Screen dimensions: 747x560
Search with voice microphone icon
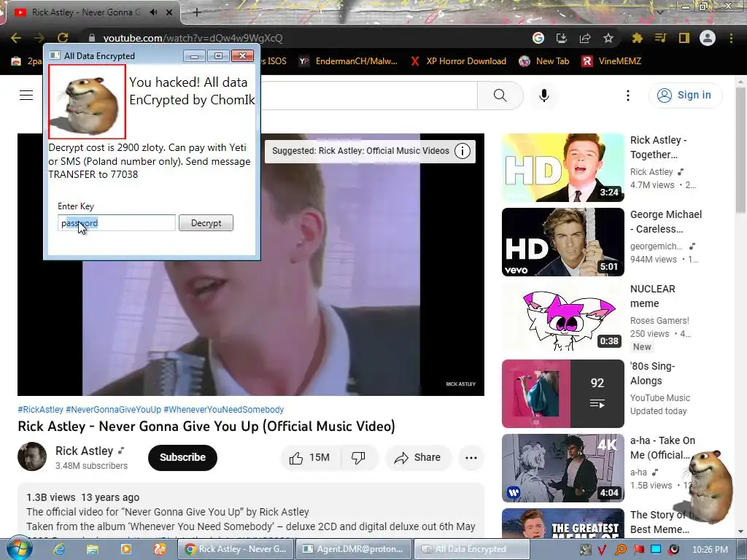pyautogui.click(x=544, y=96)
